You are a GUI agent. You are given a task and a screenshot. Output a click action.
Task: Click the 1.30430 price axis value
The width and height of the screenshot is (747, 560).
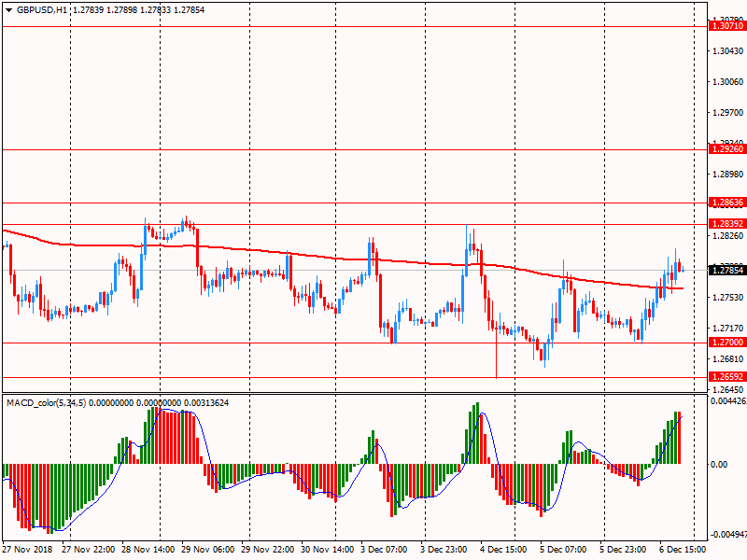727,51
